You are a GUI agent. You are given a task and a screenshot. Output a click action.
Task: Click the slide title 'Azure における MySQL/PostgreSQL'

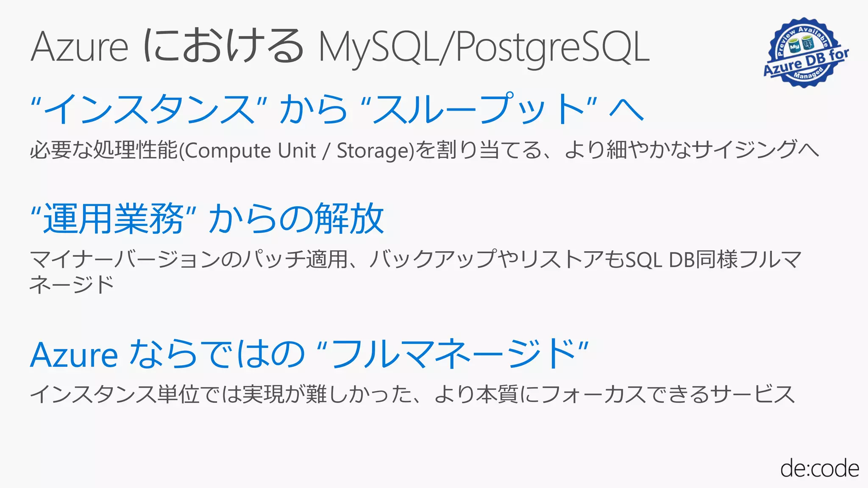(x=340, y=47)
